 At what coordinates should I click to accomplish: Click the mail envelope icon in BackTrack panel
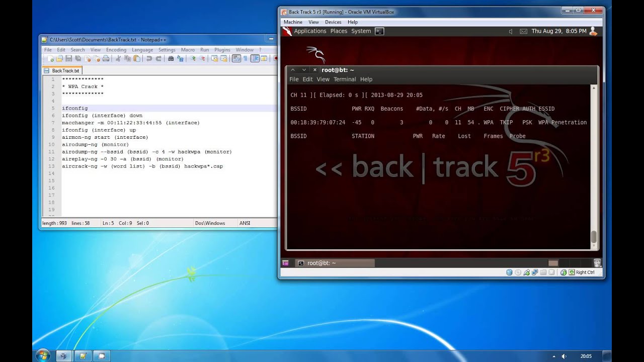tap(523, 31)
